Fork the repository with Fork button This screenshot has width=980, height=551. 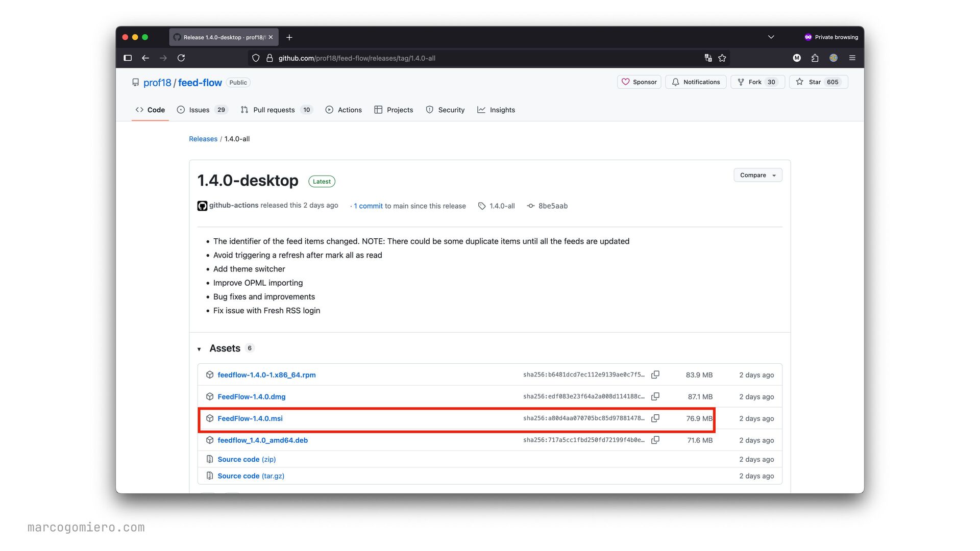coord(757,82)
